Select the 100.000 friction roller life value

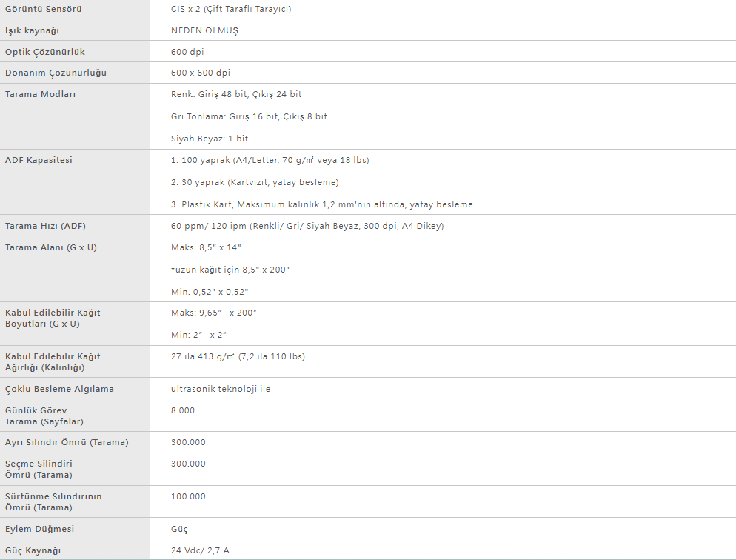(188, 496)
